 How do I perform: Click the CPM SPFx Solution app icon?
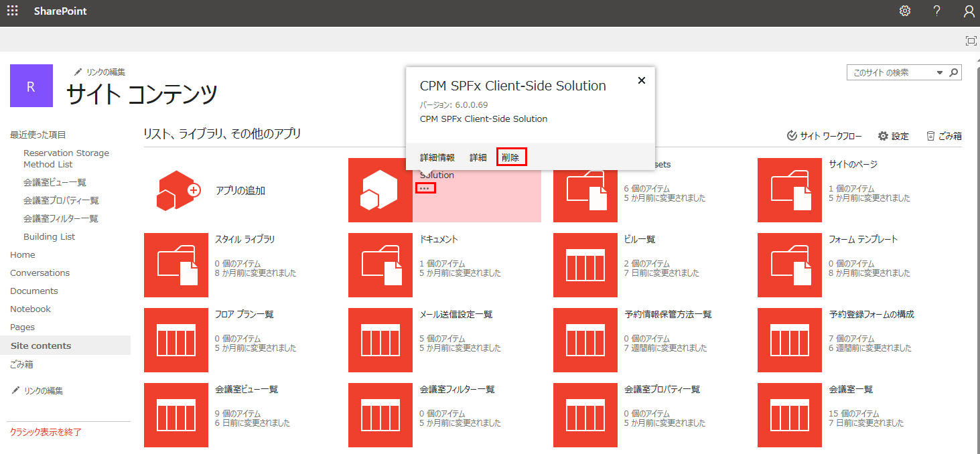(x=380, y=190)
